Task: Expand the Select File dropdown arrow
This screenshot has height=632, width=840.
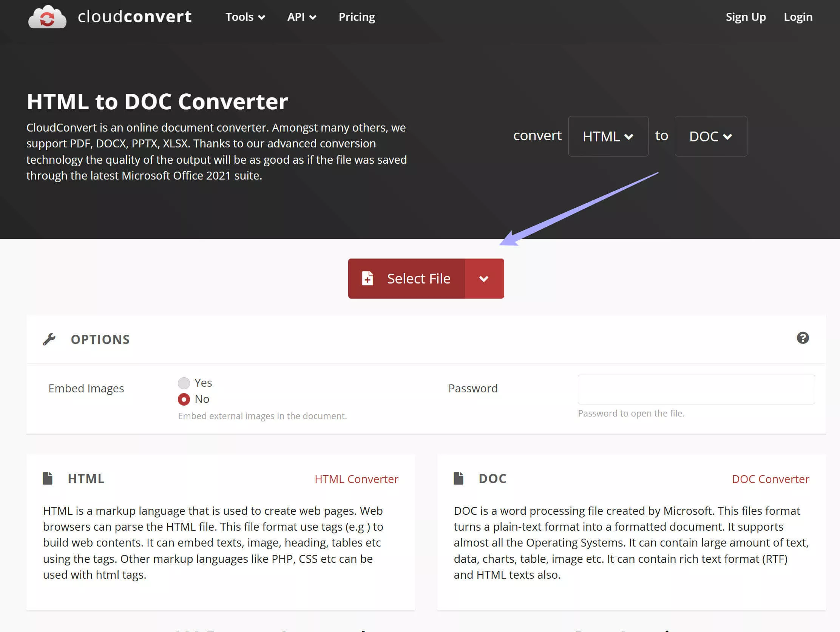Action: [x=484, y=278]
